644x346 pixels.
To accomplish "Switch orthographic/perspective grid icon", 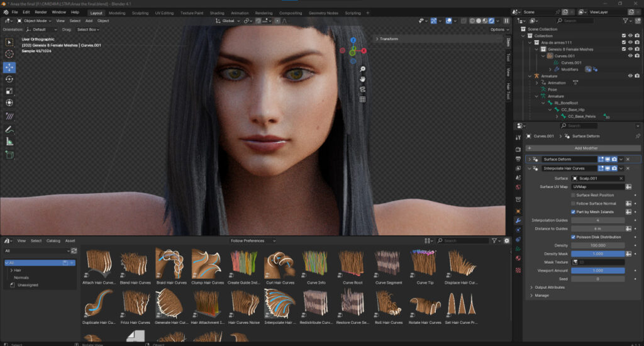I will coord(362,99).
